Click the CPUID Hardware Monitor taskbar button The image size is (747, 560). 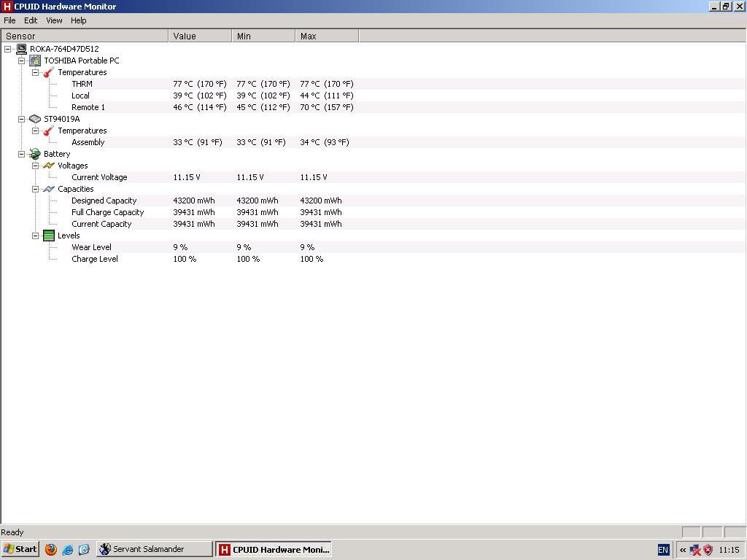click(274, 549)
